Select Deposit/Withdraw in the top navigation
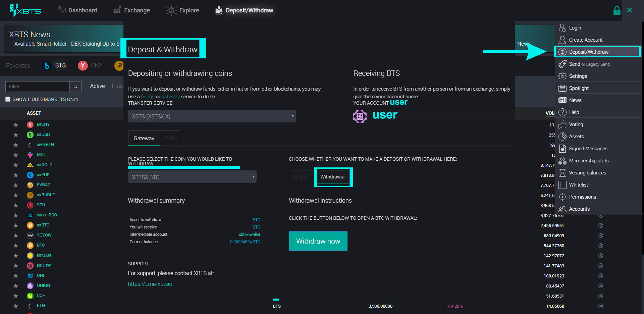 [244, 10]
